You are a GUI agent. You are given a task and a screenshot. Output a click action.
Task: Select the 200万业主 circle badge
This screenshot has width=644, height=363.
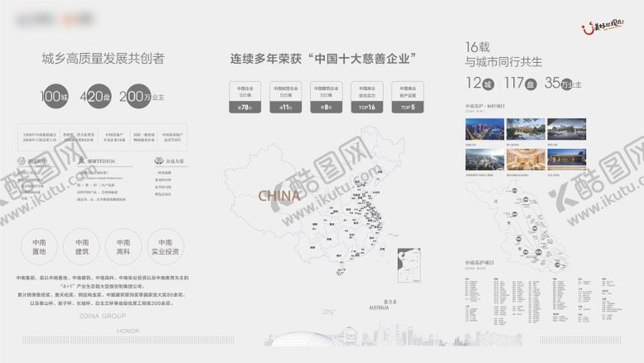pyautogui.click(x=141, y=96)
